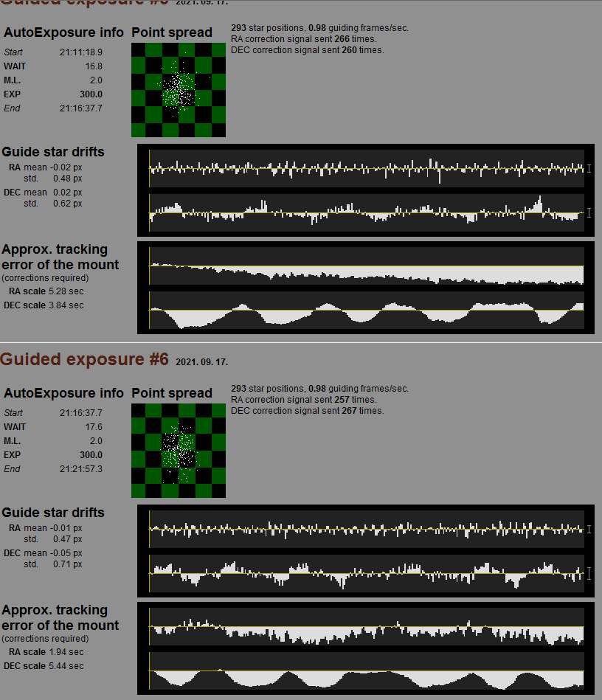This screenshot has height=700, width=602.
Task: Click the DEC scale bar icon in exposure #6 graph
Action: [589, 573]
